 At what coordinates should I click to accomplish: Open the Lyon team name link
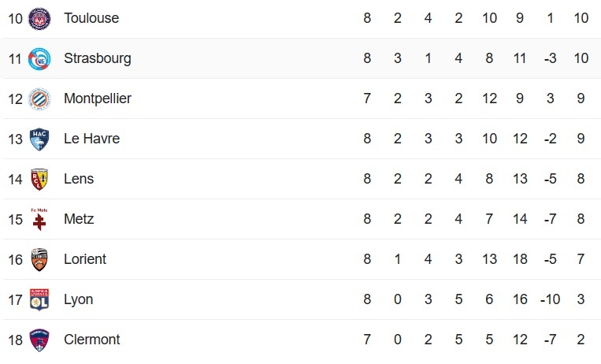[x=78, y=299]
